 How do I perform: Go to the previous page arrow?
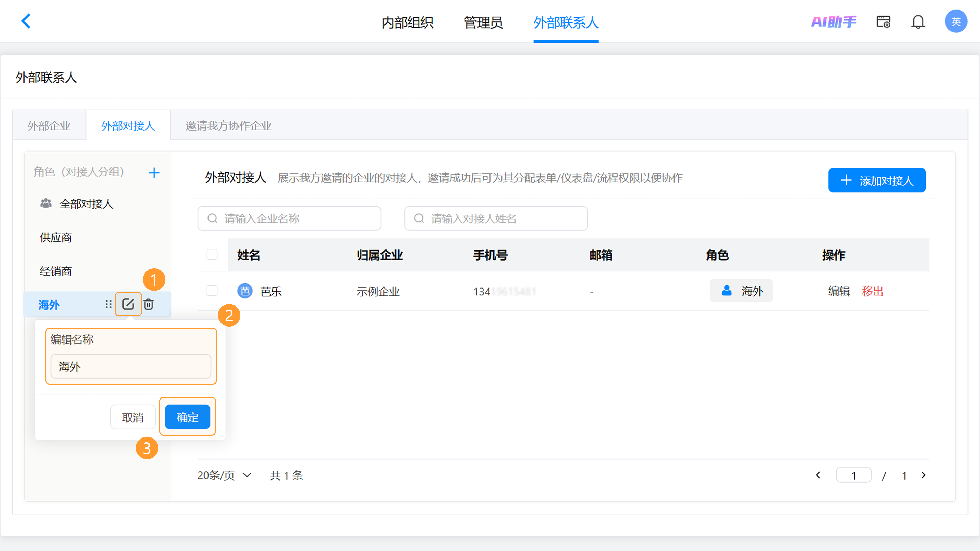(818, 475)
